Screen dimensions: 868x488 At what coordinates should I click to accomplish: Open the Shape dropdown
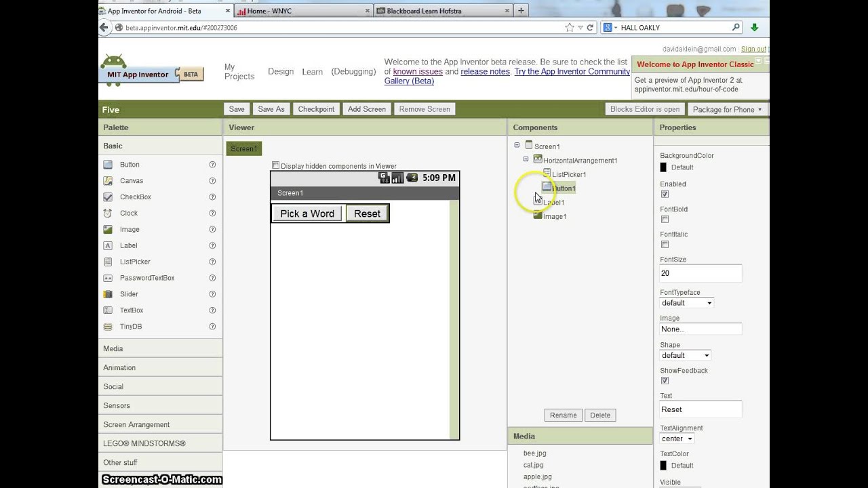point(685,355)
